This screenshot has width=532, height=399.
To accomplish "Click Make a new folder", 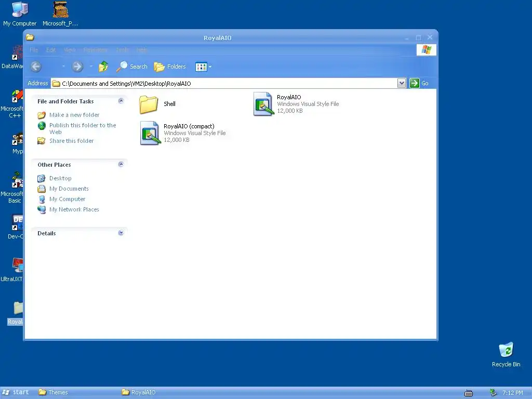I will [x=74, y=115].
